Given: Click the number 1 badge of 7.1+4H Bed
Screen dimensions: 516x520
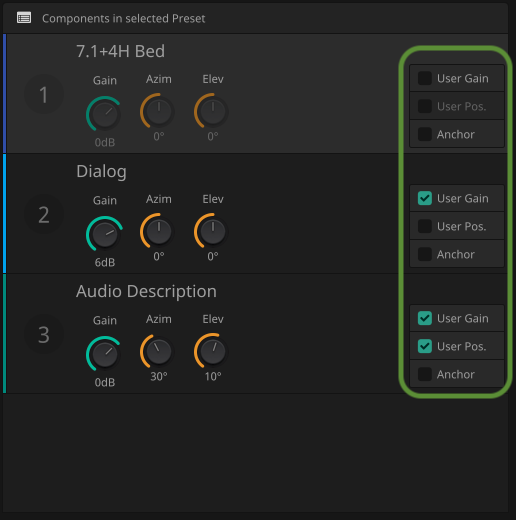Looking at the screenshot, I should (x=44, y=95).
